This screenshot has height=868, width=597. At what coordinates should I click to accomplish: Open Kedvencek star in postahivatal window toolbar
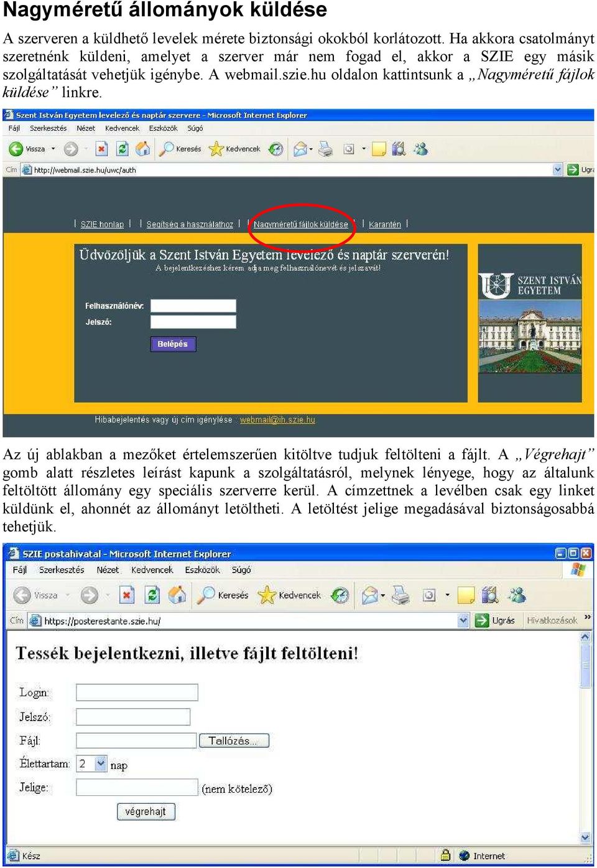tap(289, 595)
